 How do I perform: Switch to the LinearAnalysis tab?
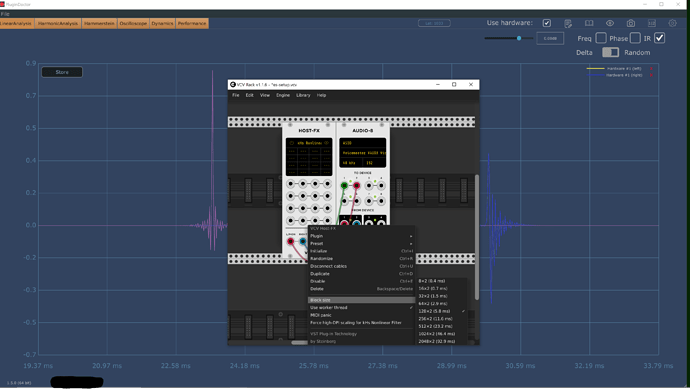[x=16, y=23]
